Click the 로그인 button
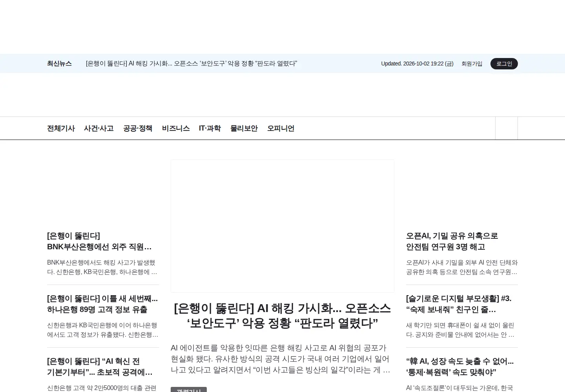Viewport: 565px width, 392px height. [x=504, y=64]
